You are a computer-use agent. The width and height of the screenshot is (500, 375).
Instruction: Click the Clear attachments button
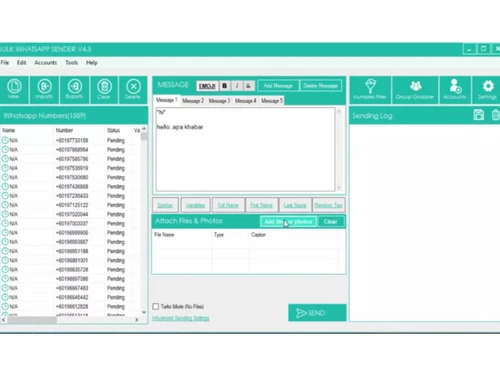[330, 222]
